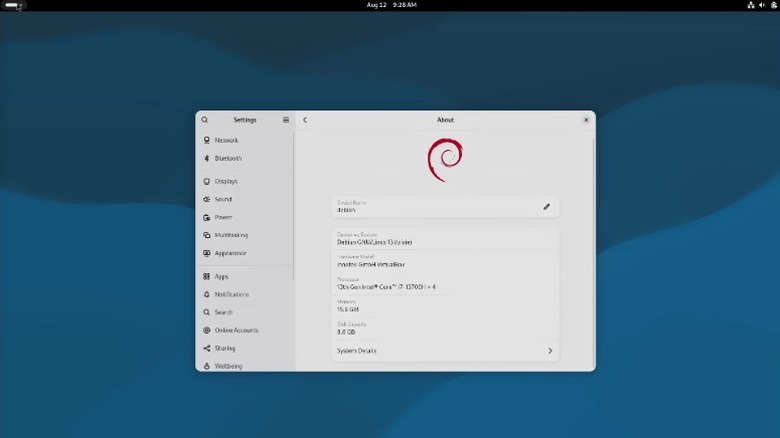Click the Sound speaker icon in sidebar
Screen dimensions: 780x438
pos(206,199)
